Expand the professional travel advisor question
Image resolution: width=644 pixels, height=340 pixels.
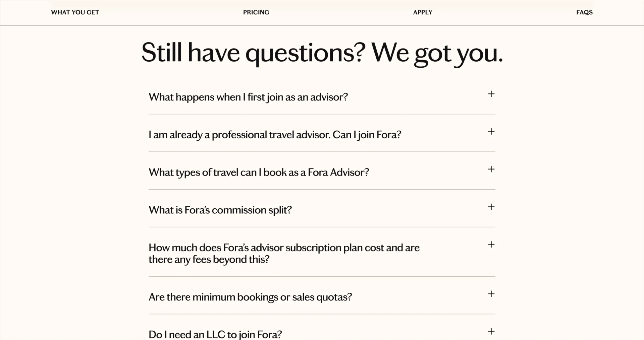tap(275, 134)
